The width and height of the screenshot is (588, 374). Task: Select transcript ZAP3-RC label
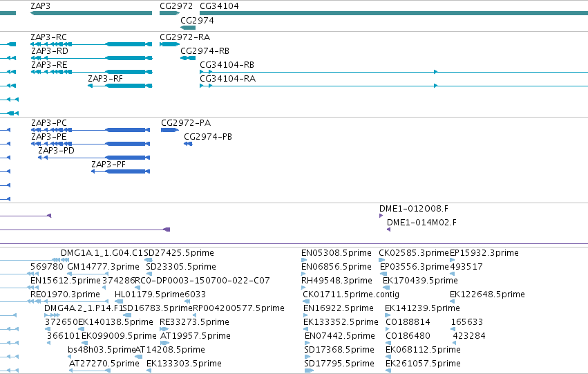coord(48,37)
